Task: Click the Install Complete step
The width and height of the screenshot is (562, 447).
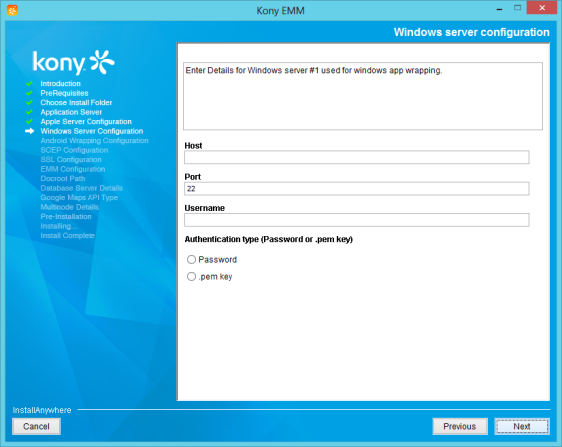Action: [x=67, y=236]
